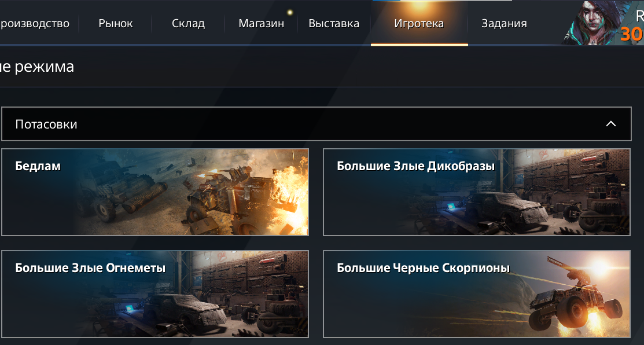Choose the Большие Злые Огнеметы title
This screenshot has width=644, height=345.
pyautogui.click(x=90, y=268)
